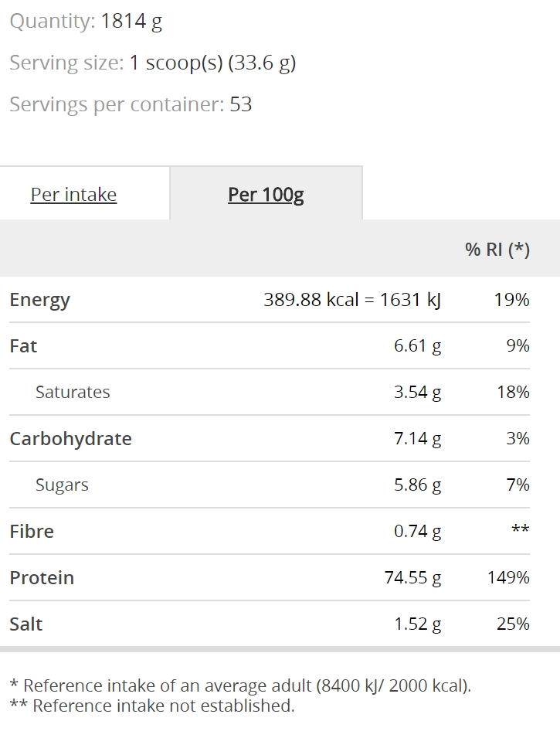The height and width of the screenshot is (738, 560).
Task: Click the % RI (*) column header
Action: click(x=497, y=249)
